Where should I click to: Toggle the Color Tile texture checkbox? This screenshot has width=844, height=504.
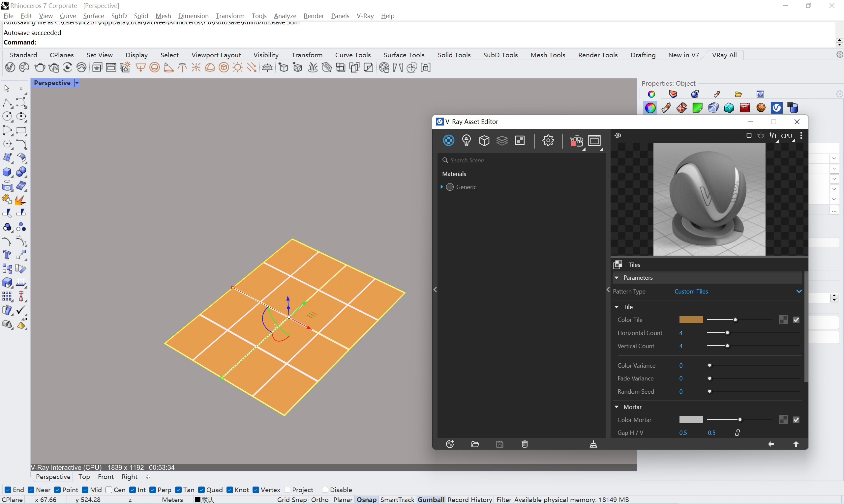[796, 320]
